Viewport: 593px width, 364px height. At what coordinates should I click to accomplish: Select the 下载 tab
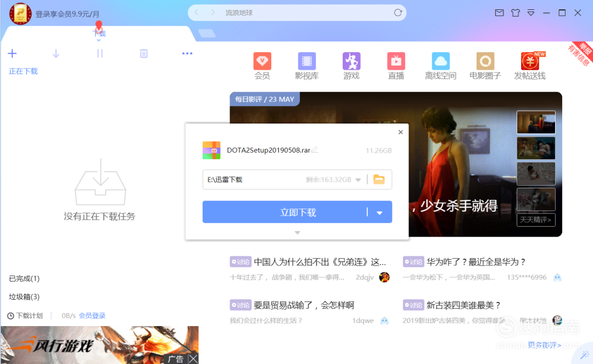(x=99, y=33)
